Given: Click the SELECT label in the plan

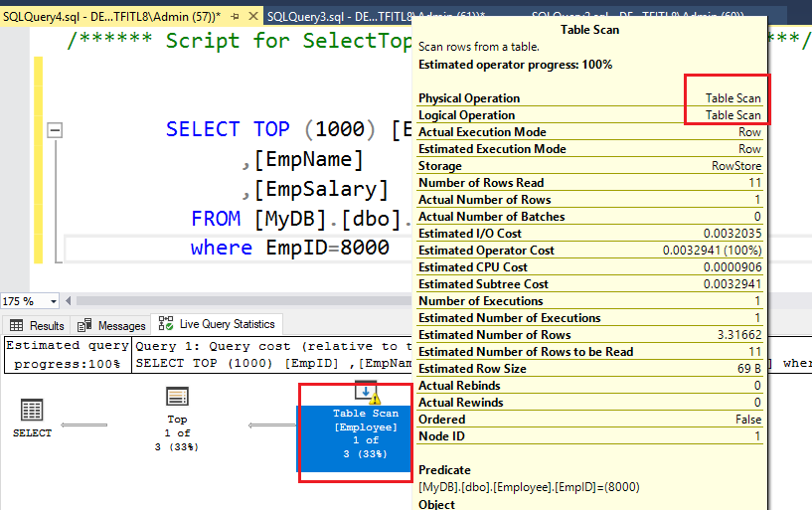Looking at the screenshot, I should pos(32,432).
